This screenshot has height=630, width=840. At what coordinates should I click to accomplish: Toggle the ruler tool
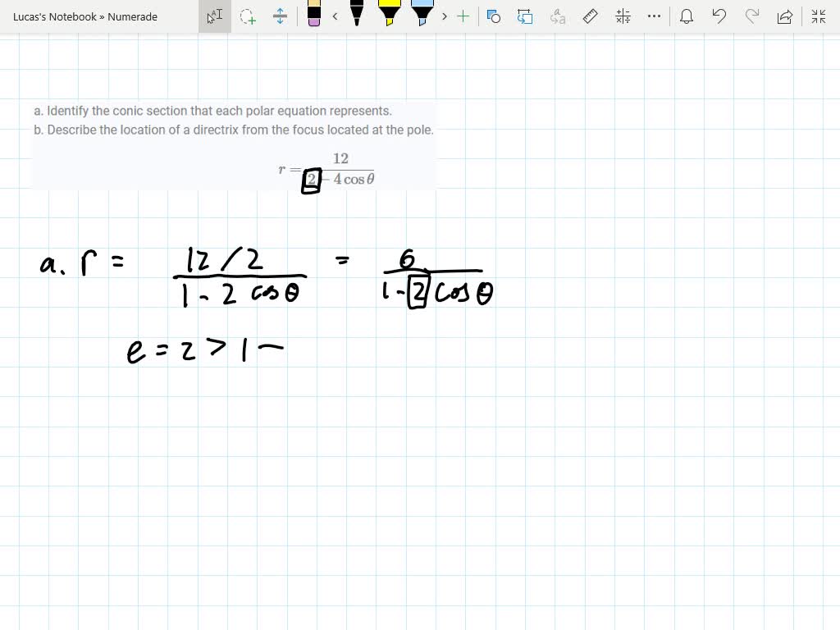click(590, 16)
